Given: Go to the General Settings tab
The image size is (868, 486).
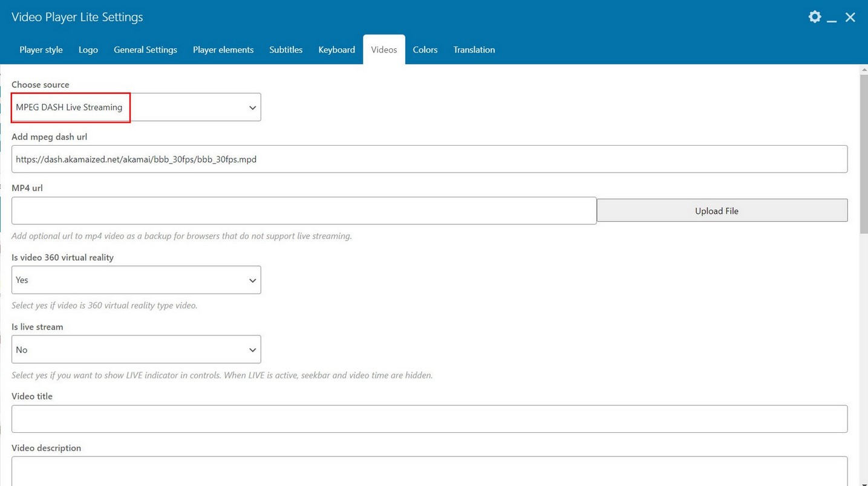Looking at the screenshot, I should (145, 50).
